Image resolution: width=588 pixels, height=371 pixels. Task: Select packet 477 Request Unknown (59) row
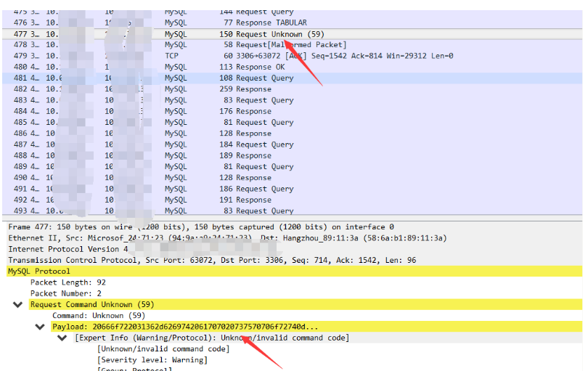click(290, 34)
